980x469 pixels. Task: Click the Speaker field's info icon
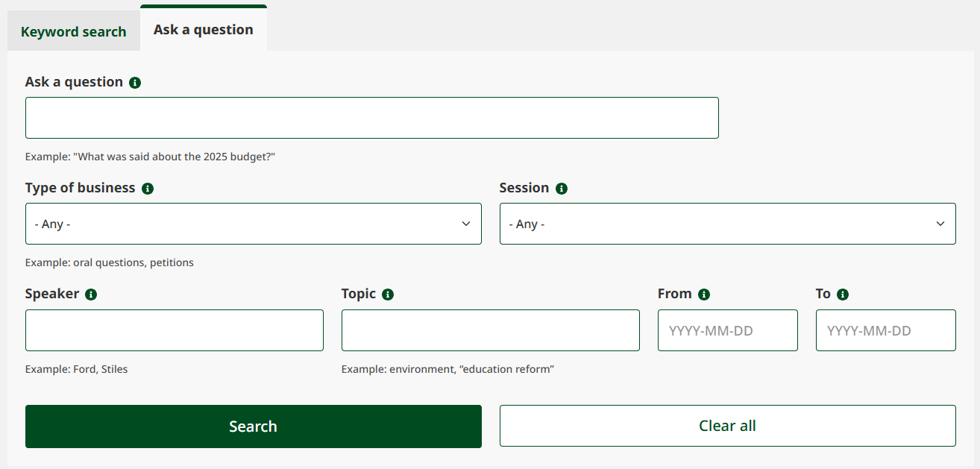pyautogui.click(x=92, y=294)
